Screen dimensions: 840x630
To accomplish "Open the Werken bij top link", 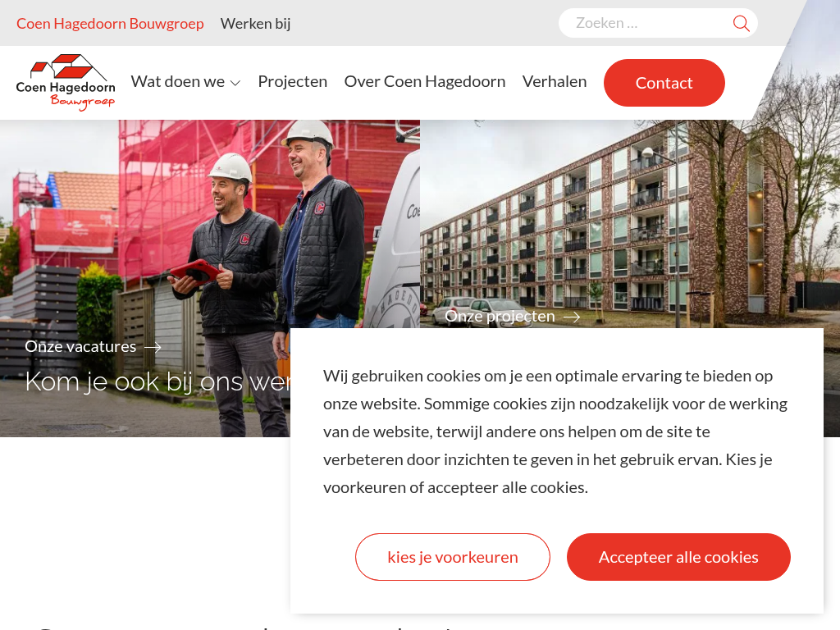I will pyautogui.click(x=256, y=24).
